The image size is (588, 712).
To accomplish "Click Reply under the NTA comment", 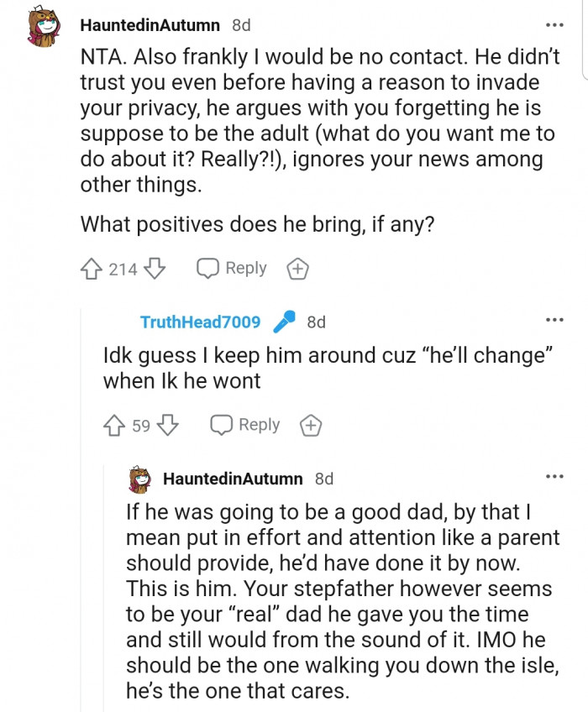I will pos(232,269).
